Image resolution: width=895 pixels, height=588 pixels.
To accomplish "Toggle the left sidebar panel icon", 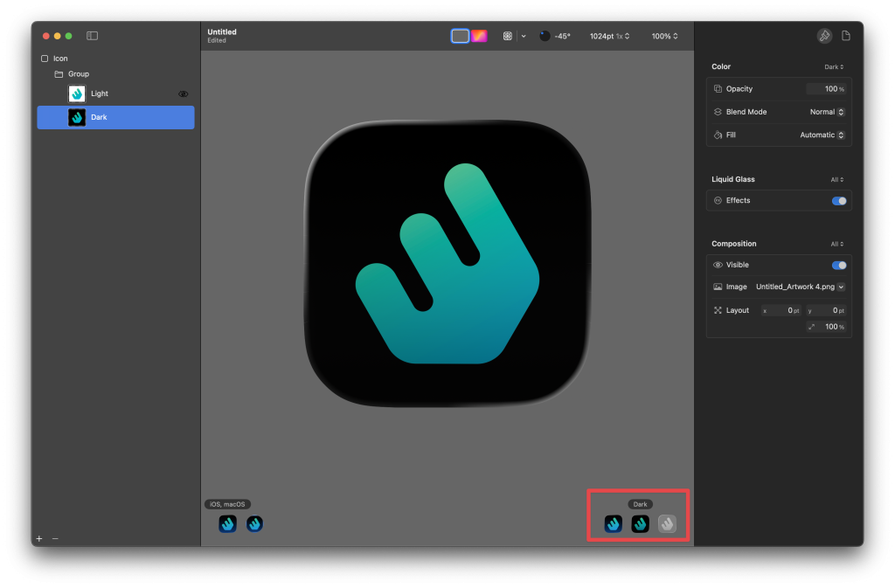I will pyautogui.click(x=92, y=36).
